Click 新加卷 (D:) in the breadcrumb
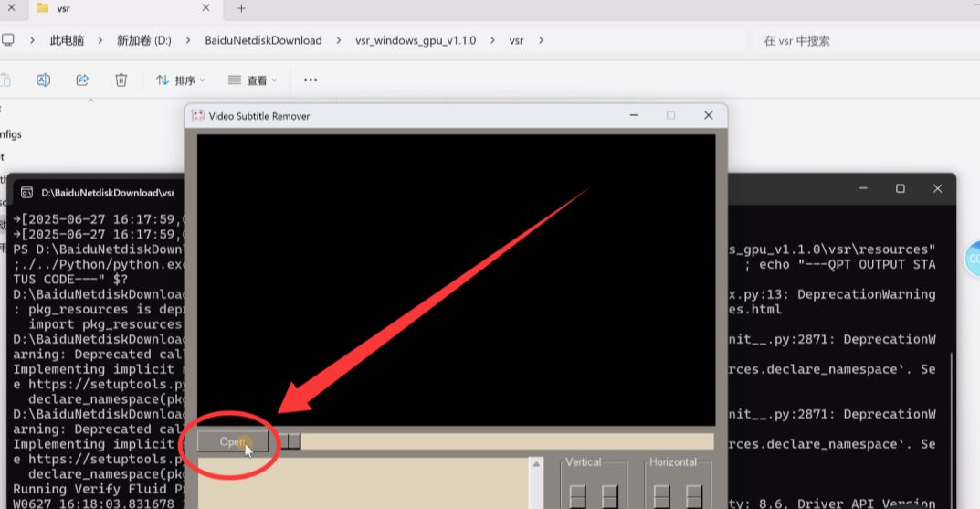Screen dimensions: 980x509 coord(143,40)
